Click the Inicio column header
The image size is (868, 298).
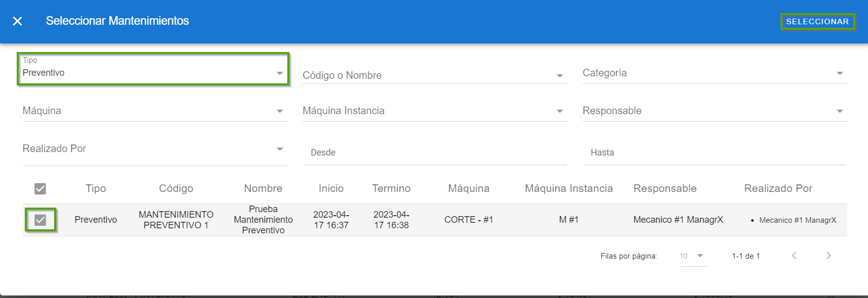pos(331,188)
